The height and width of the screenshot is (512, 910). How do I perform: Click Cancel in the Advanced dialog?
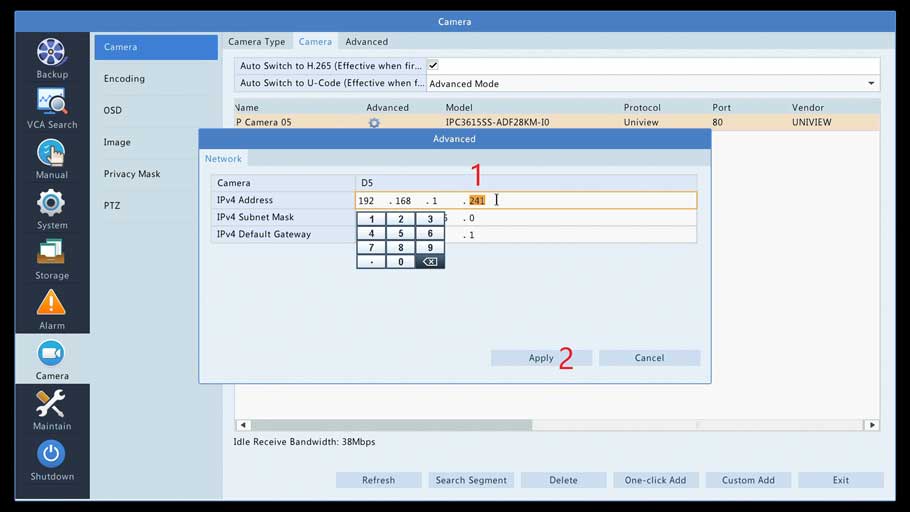pyautogui.click(x=649, y=358)
